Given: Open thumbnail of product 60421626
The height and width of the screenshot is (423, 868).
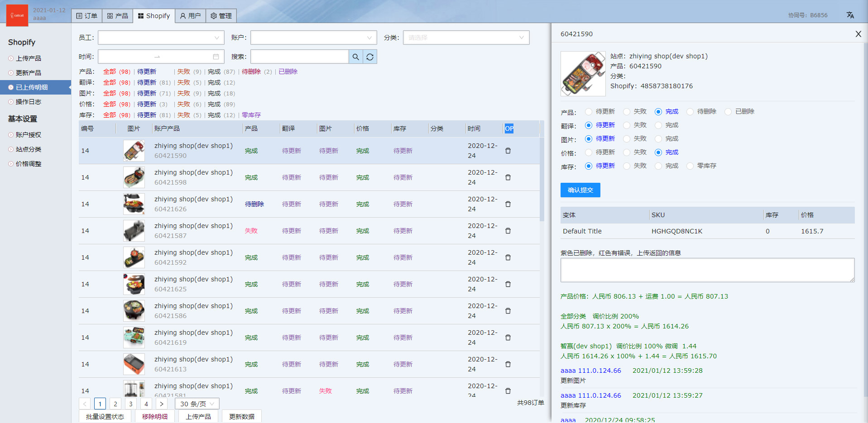Looking at the screenshot, I should [x=134, y=204].
